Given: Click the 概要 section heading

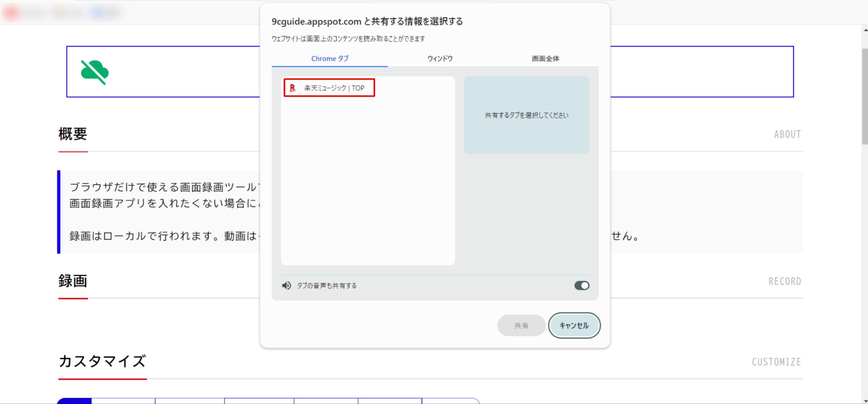Looking at the screenshot, I should tap(73, 134).
